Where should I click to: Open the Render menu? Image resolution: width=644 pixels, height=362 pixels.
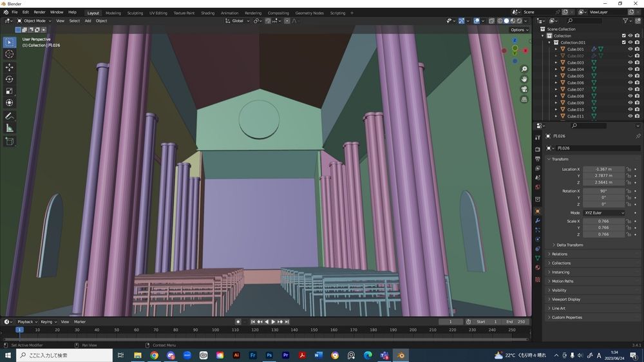pyautogui.click(x=39, y=12)
